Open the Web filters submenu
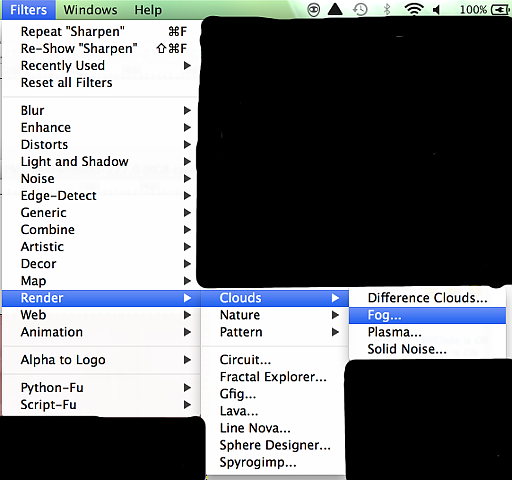512x480 pixels. tap(101, 315)
